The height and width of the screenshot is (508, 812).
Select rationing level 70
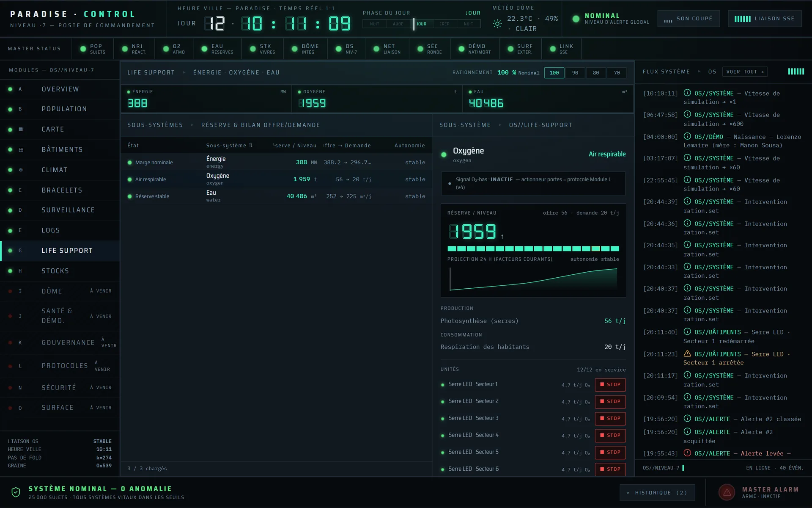click(617, 73)
